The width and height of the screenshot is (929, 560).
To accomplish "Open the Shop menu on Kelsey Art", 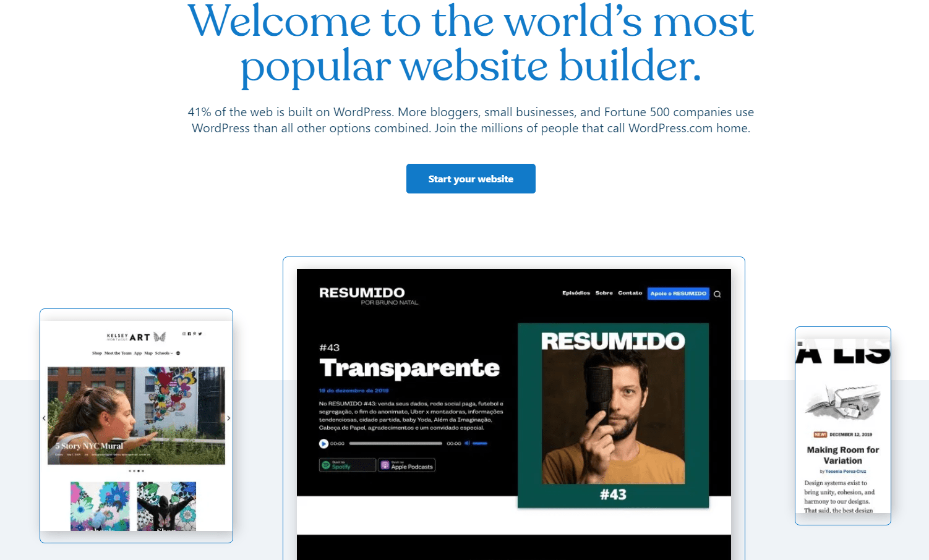I will pos(97,353).
